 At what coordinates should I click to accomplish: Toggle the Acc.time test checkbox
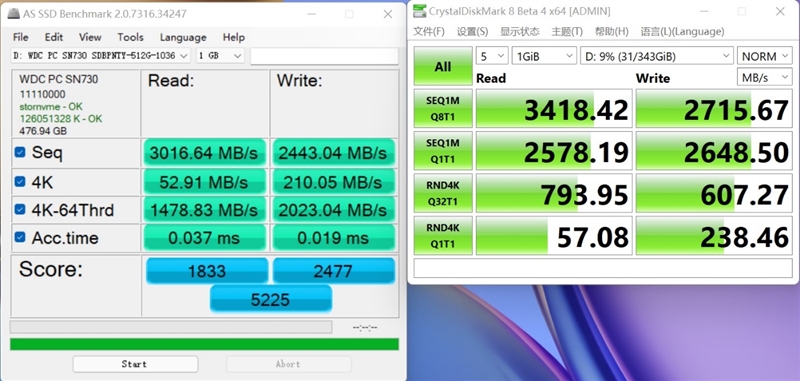click(x=20, y=237)
